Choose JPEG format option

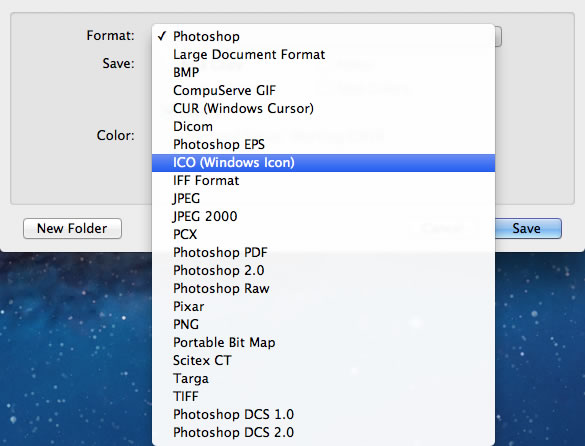(323, 199)
